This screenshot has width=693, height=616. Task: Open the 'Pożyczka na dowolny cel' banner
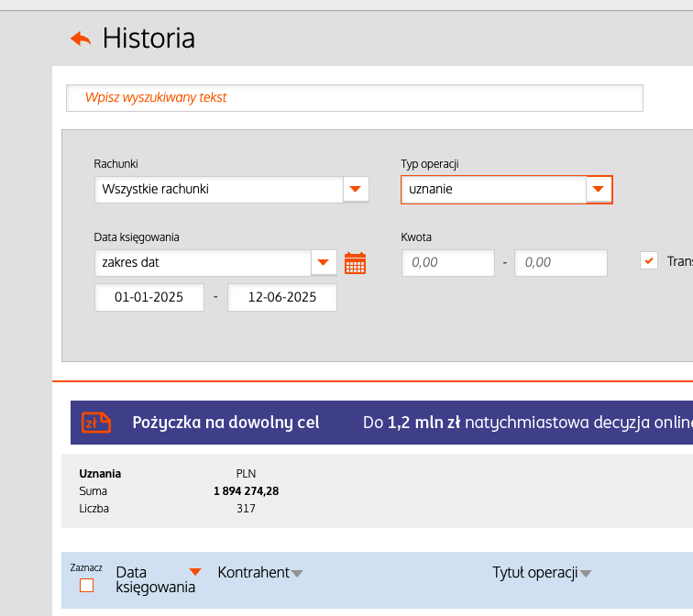coord(382,423)
